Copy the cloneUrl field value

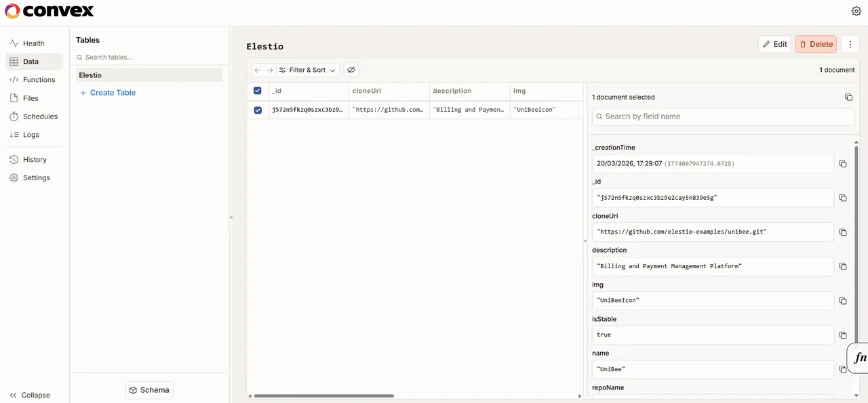pyautogui.click(x=843, y=232)
